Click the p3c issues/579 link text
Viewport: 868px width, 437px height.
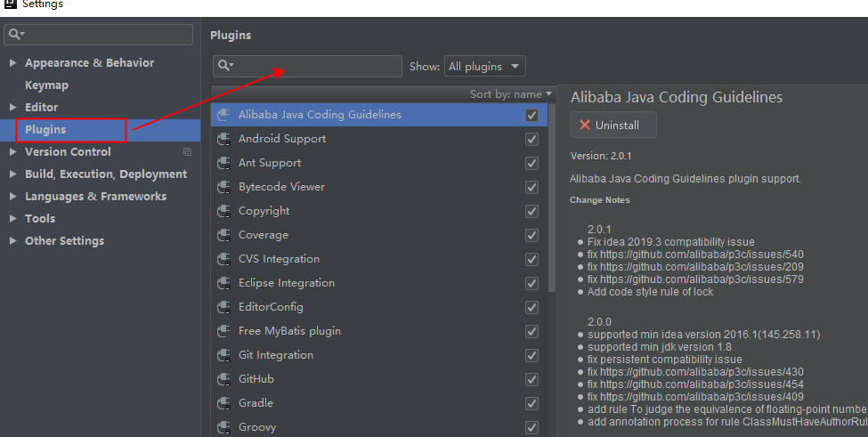click(702, 279)
